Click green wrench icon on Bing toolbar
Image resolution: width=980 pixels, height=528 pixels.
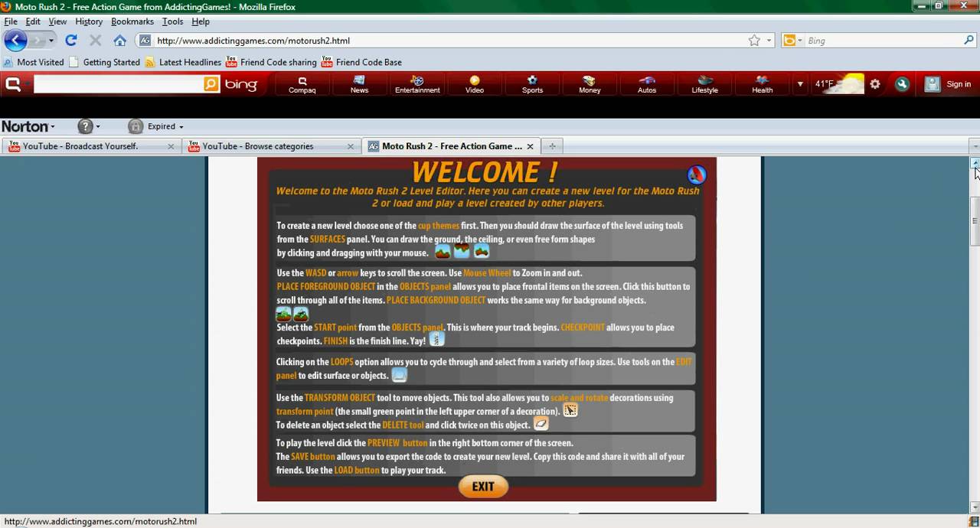click(x=902, y=84)
